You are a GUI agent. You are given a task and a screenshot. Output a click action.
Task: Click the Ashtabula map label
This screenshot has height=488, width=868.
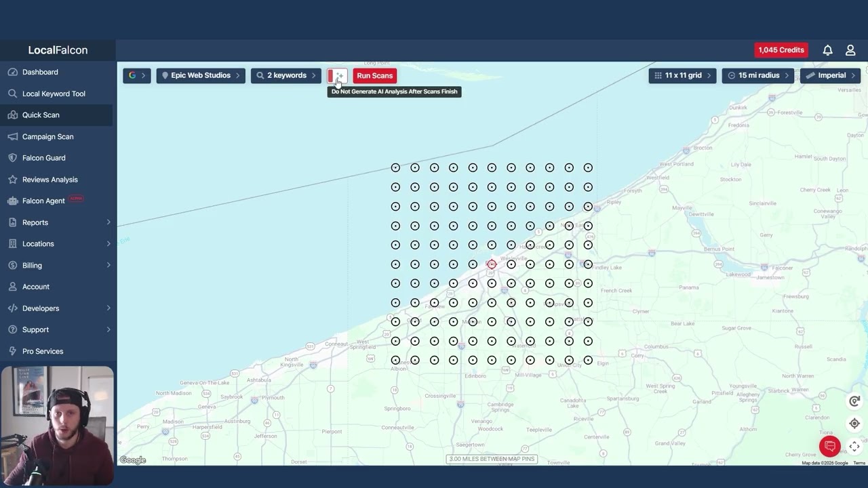tap(258, 380)
